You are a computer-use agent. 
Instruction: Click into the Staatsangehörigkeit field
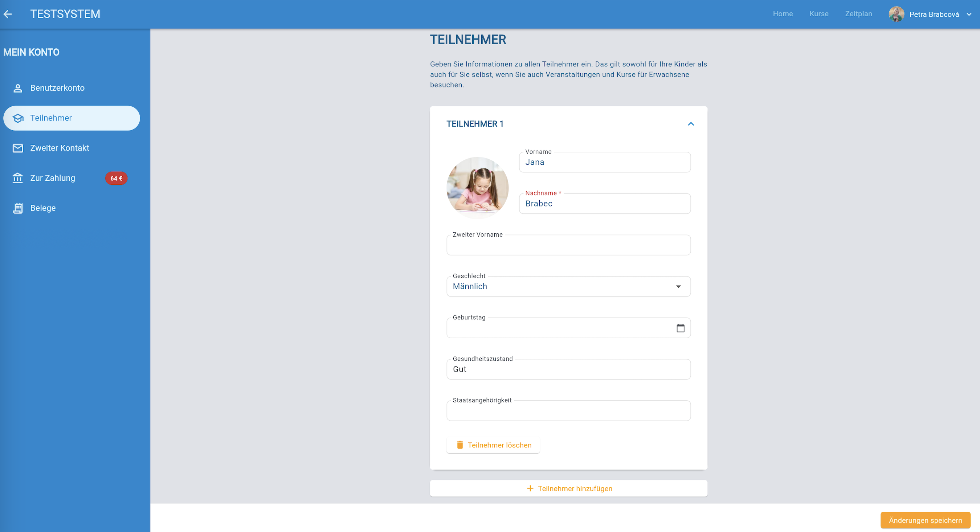click(568, 411)
